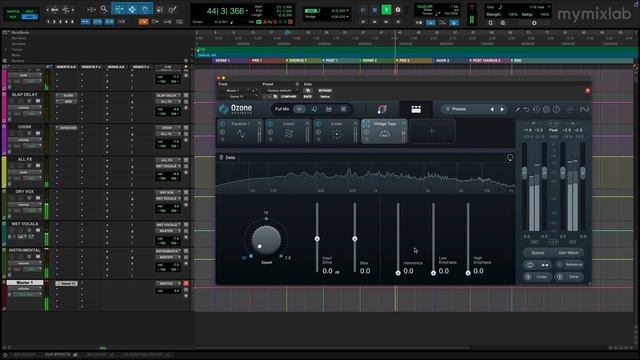640x360 pixels.
Task: Toggle the Codec power button
Action: (528, 277)
